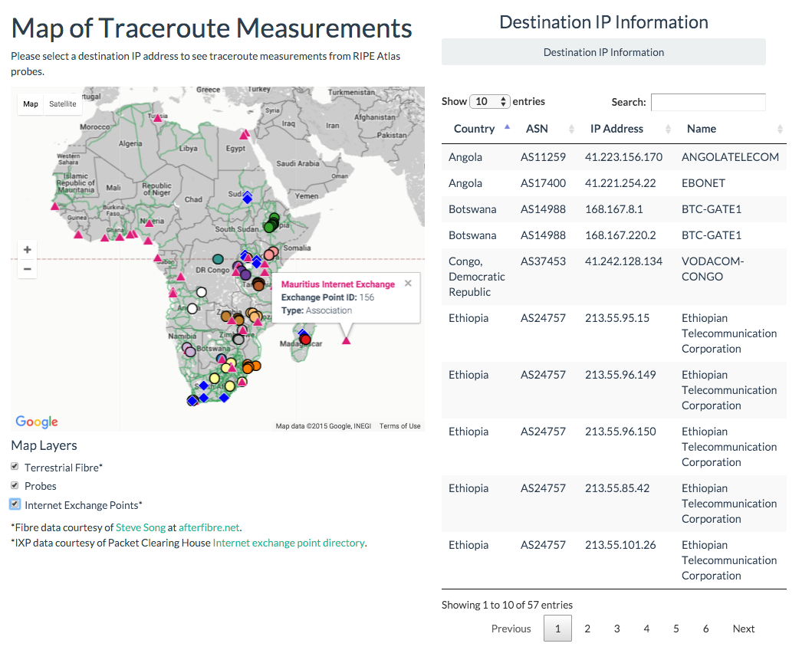
Task: Click the Showing 1 to 10 of 57 entries text
Action: [507, 605]
